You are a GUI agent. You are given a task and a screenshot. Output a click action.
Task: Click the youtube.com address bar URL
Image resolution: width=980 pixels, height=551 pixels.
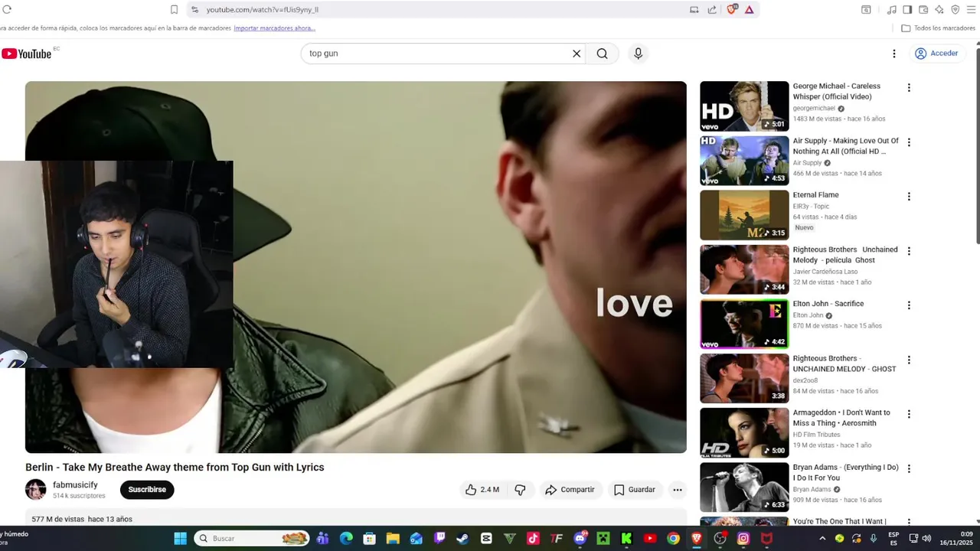tap(262, 10)
